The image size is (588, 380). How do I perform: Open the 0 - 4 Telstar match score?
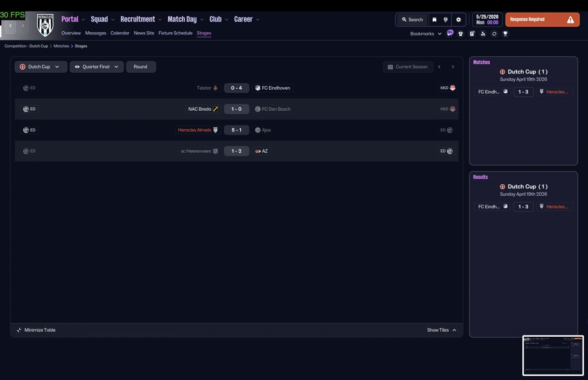click(x=237, y=88)
